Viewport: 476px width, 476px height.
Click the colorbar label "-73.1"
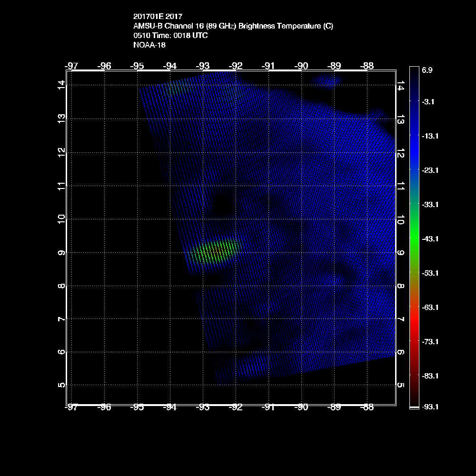click(x=430, y=342)
